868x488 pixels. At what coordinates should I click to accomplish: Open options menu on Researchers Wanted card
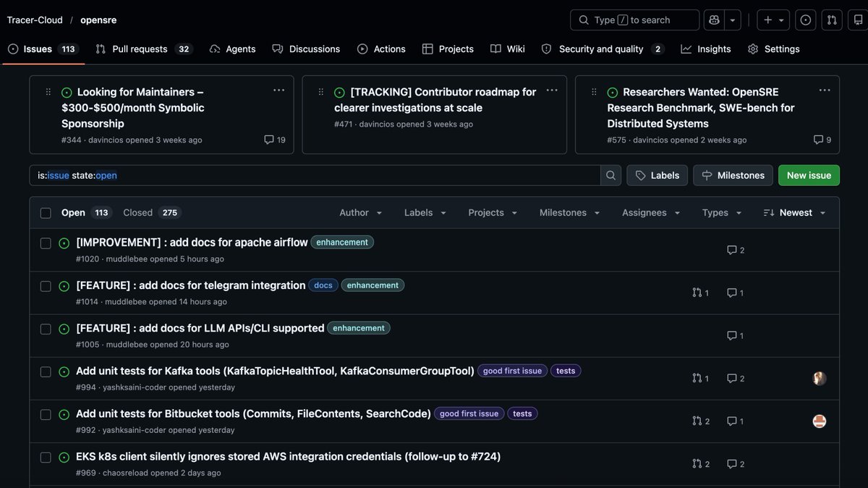click(825, 91)
